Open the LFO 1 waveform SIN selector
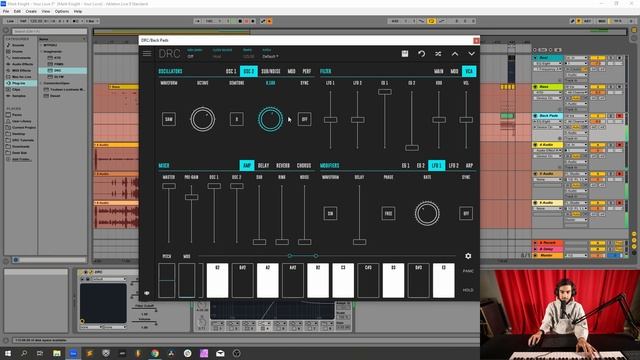640x360 pixels. click(330, 213)
